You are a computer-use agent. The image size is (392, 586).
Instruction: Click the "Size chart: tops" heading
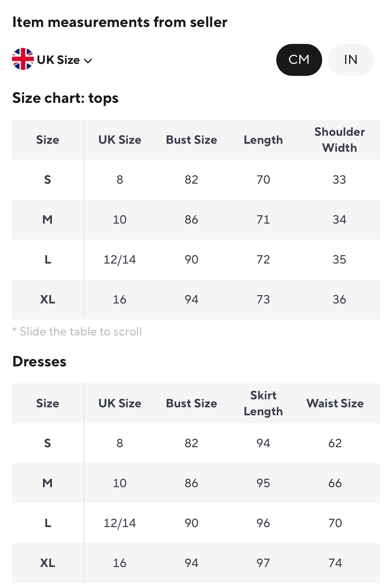[x=65, y=98]
